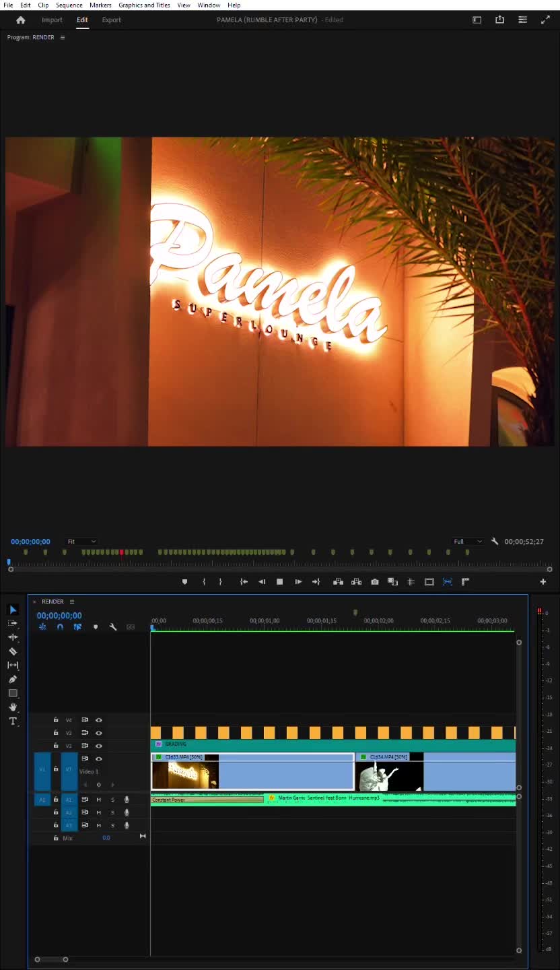This screenshot has width=560, height=970.
Task: Toggle V4 track lock
Action: coord(56,720)
